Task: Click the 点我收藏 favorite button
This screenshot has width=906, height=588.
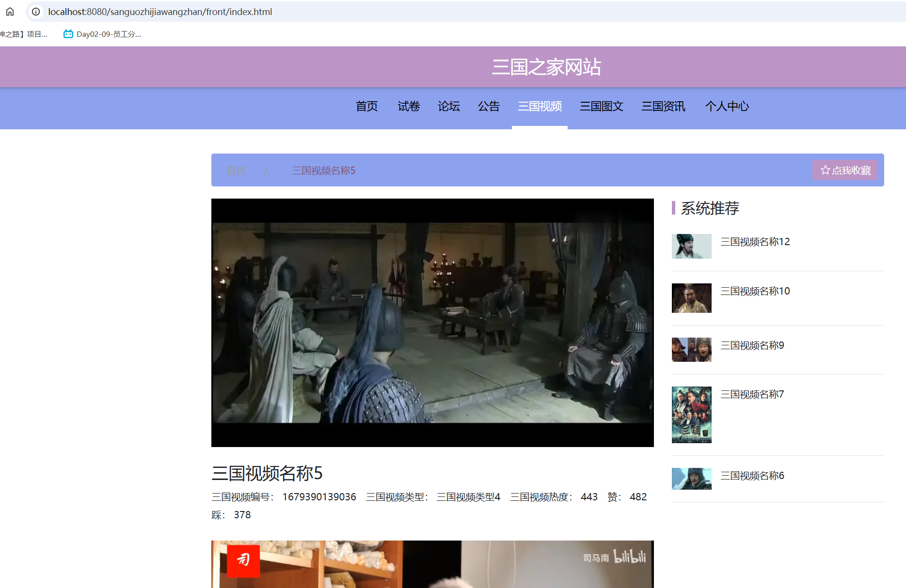Action: click(845, 170)
